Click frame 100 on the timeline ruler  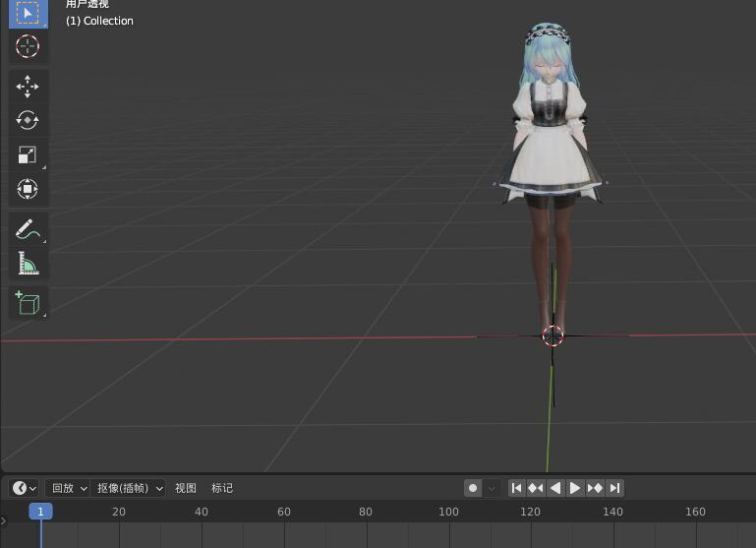(x=448, y=512)
